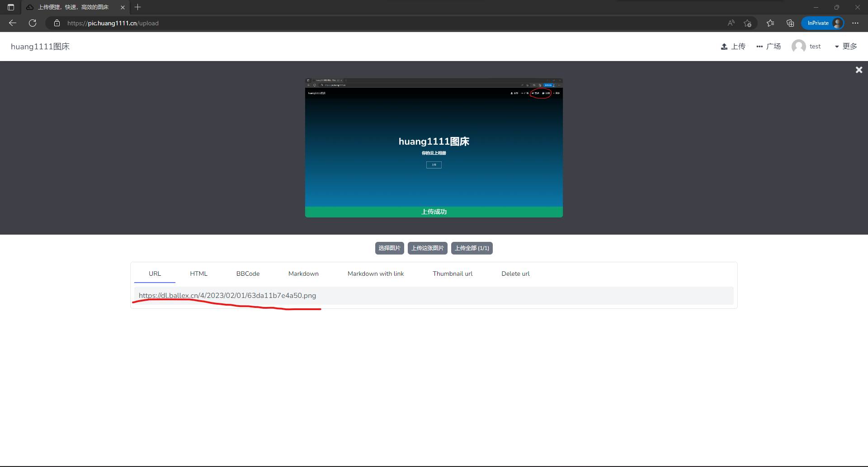The image size is (868, 467).
Task: Open browser Settings and more menu
Action: click(855, 23)
